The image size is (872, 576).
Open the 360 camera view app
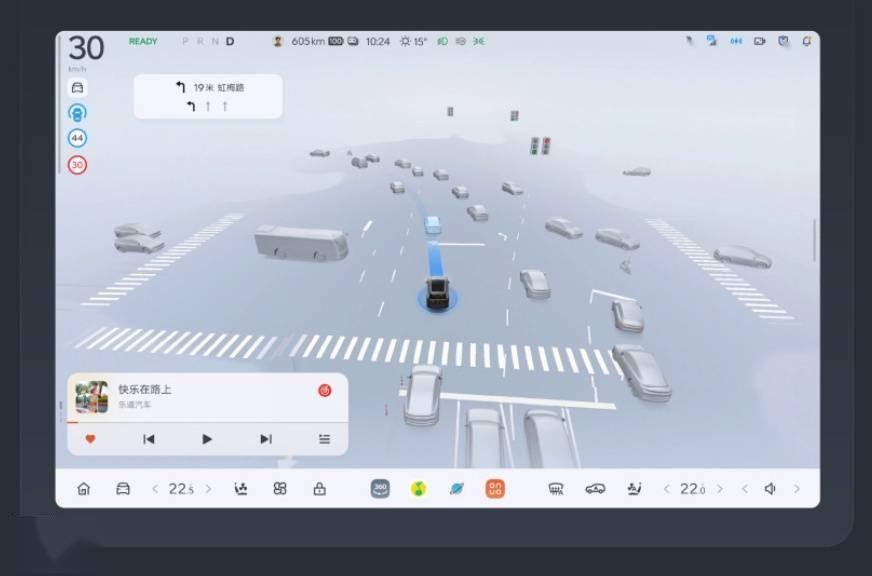pos(380,489)
